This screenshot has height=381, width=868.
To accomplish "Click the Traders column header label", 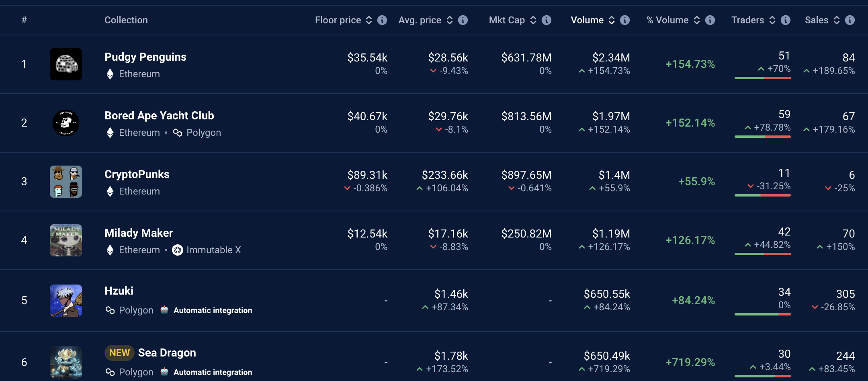I will click(747, 20).
